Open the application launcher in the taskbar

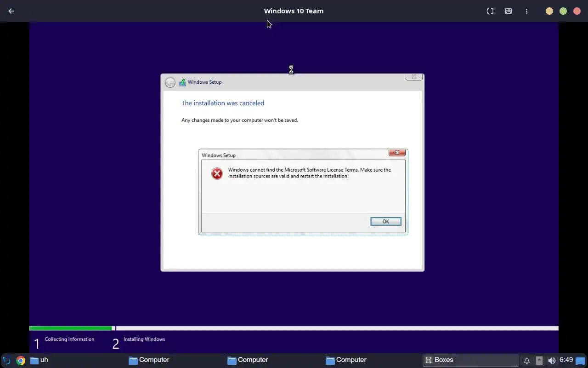(x=6, y=360)
